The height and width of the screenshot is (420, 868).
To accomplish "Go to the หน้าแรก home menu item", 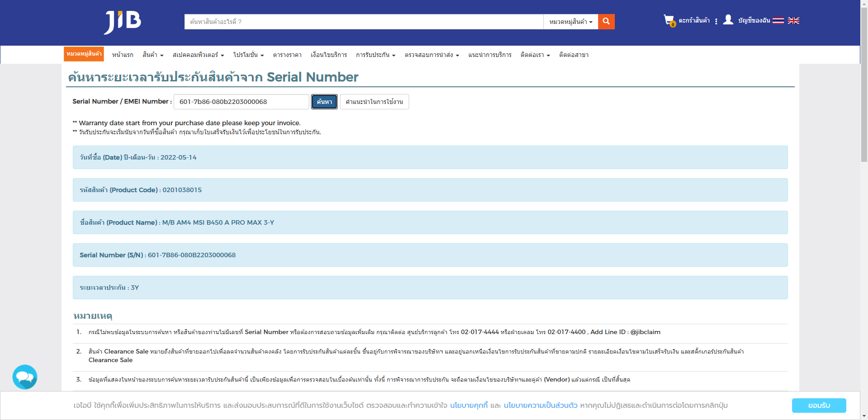I will [123, 55].
